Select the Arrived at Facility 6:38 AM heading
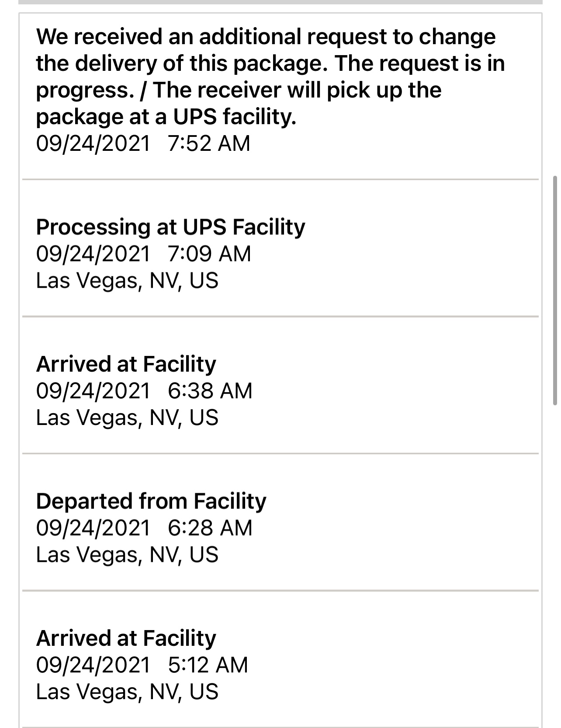 point(126,364)
